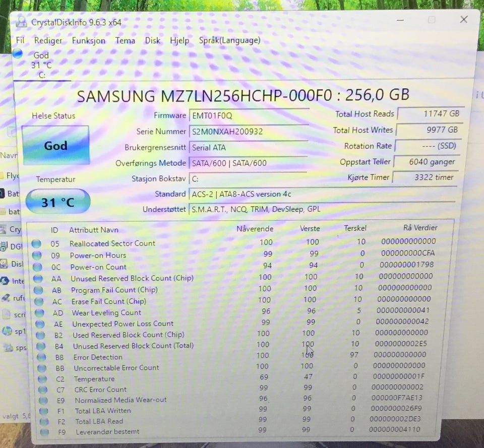Click the SAMSUNG MZ7LN256HCHP-000F0 drive title
Screen dimensions: 484x448
(243, 95)
